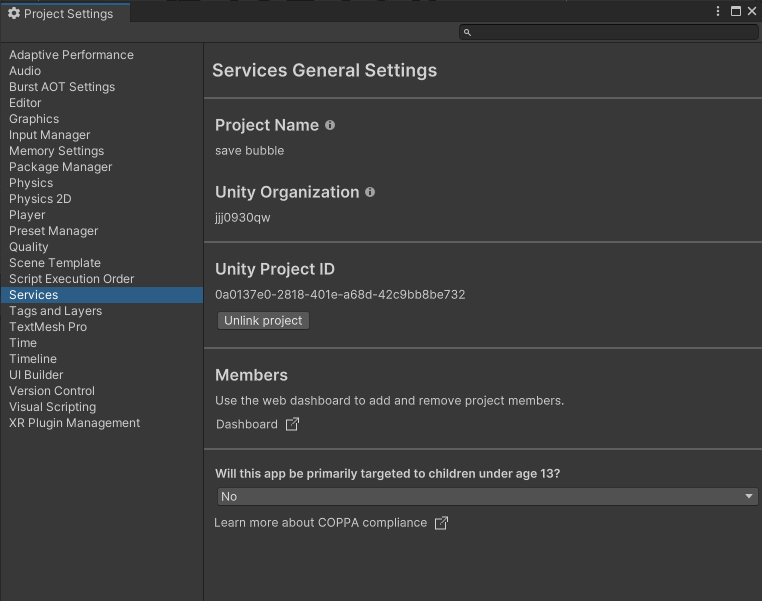The width and height of the screenshot is (762, 601).
Task: Open Learn more about COPPA compliance
Action: tap(320, 523)
